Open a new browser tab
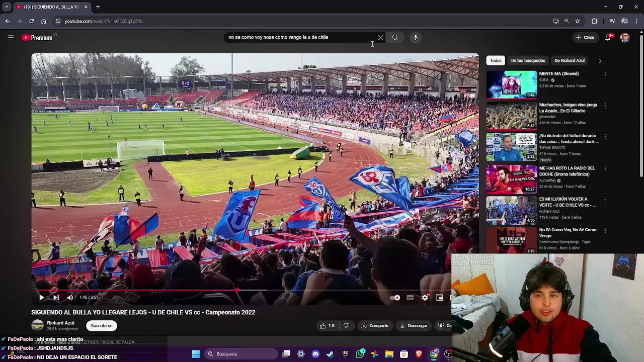 pyautogui.click(x=98, y=7)
